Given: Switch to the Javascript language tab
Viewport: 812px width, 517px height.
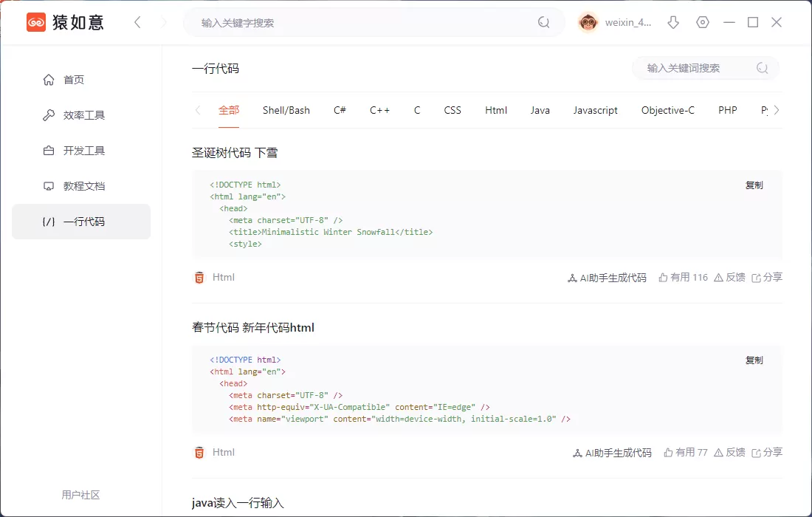Looking at the screenshot, I should click(595, 109).
